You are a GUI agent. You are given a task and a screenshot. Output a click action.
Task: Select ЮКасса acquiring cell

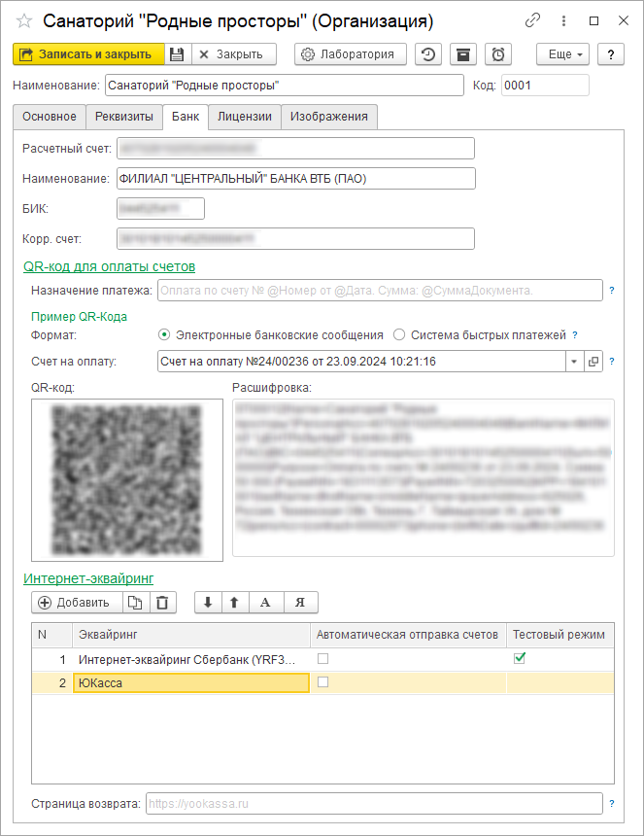coord(191,683)
